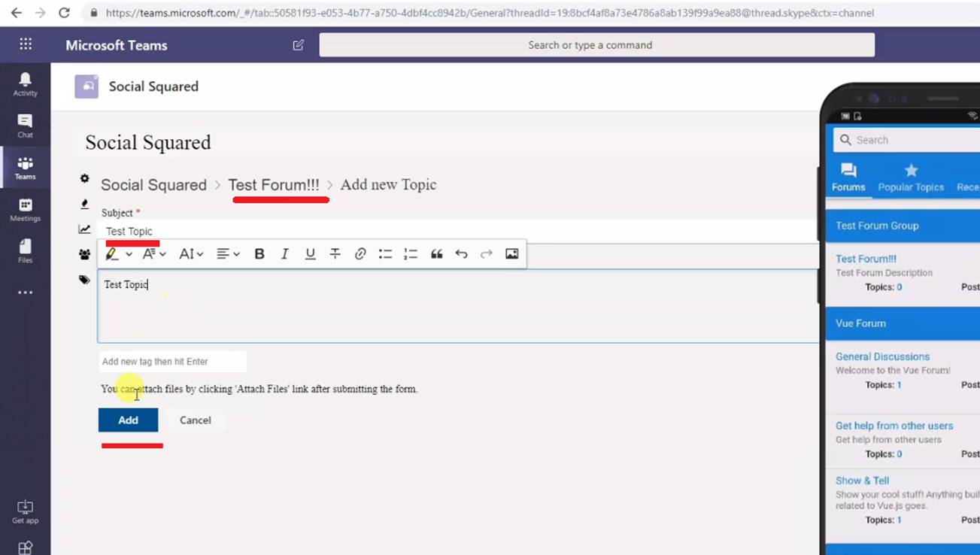Open the app launcher waffle icon
The height and width of the screenshot is (555, 980).
(x=26, y=44)
